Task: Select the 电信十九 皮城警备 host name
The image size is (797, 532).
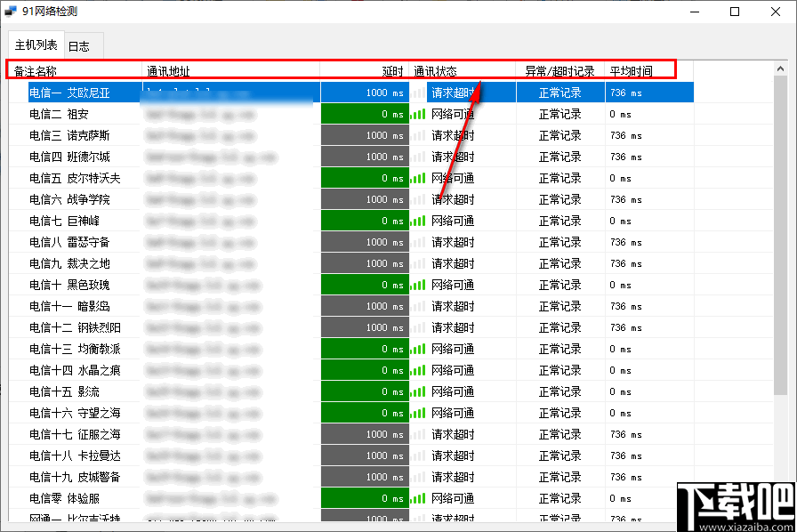Action: [75, 477]
